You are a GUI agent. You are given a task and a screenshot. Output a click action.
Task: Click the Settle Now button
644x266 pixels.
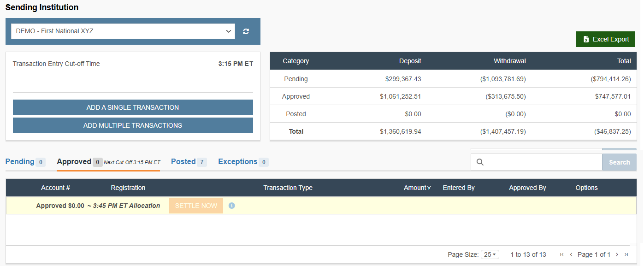click(x=196, y=206)
